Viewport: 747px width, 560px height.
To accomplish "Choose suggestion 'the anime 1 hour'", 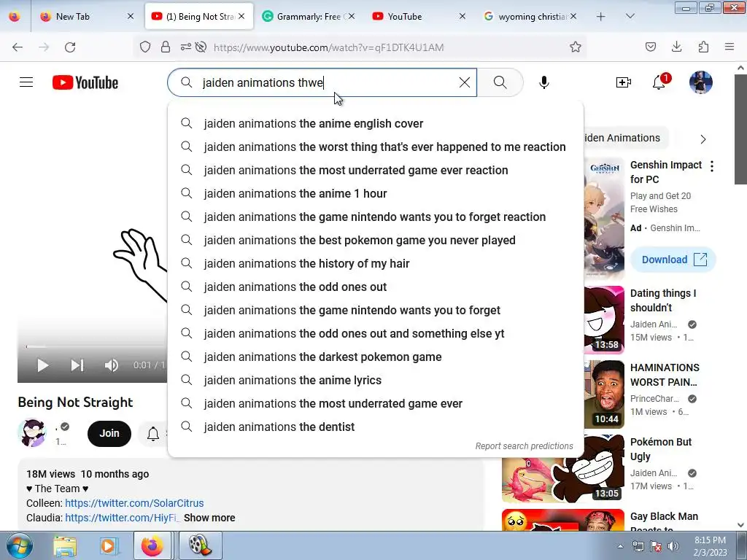I will 376,193.
